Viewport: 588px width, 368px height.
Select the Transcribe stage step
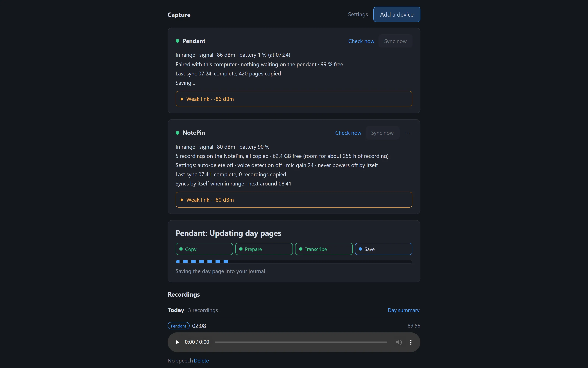[324, 249]
